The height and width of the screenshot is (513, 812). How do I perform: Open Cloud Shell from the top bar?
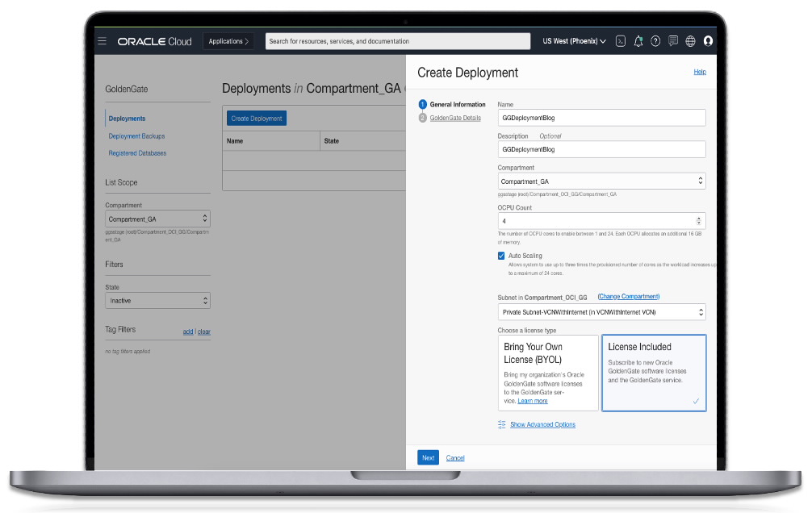(620, 40)
